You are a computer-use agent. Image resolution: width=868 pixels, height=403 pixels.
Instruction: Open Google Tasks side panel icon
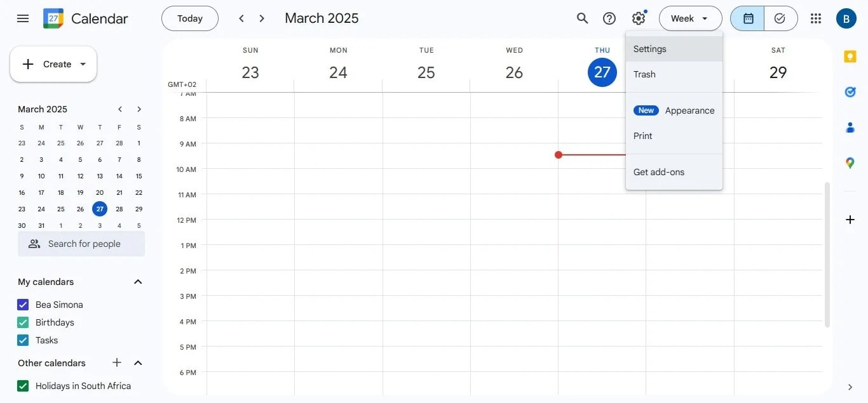pos(850,92)
